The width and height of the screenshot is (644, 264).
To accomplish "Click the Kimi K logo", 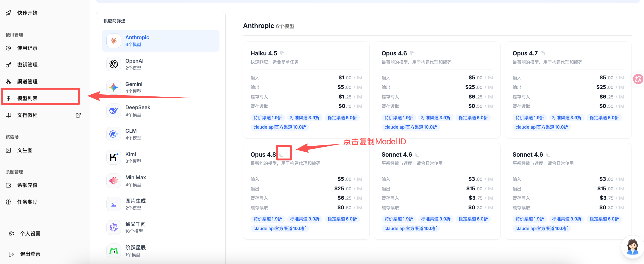I will pyautogui.click(x=114, y=158).
